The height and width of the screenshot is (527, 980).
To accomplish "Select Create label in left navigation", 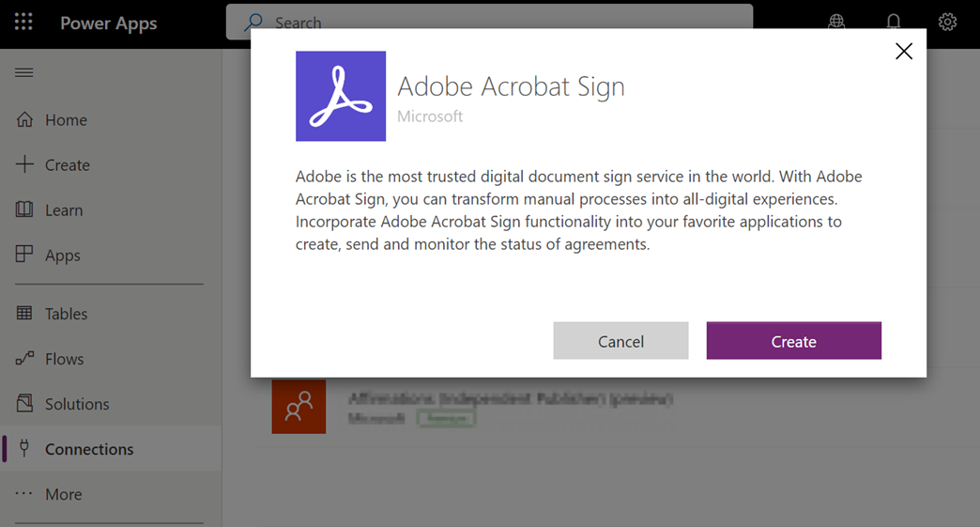I will tap(68, 165).
